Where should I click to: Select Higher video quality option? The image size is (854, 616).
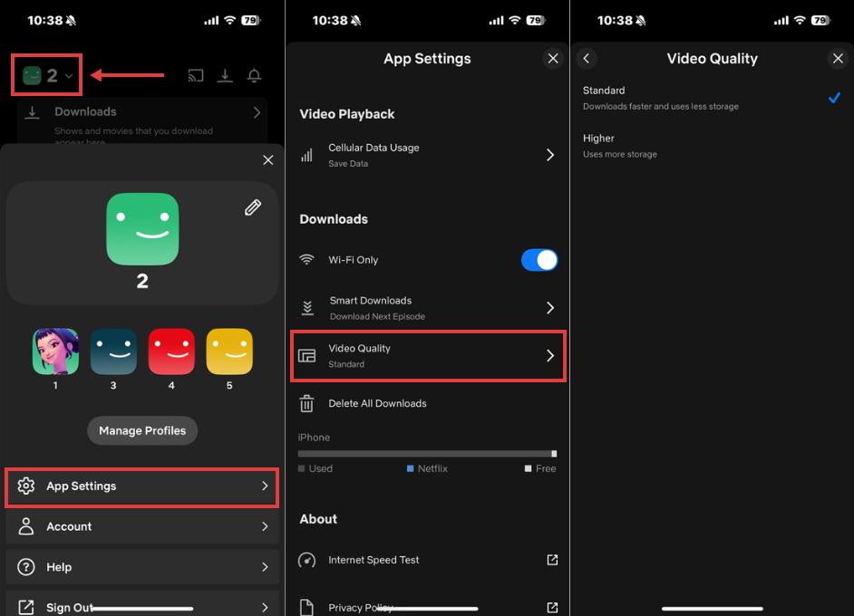(x=712, y=146)
